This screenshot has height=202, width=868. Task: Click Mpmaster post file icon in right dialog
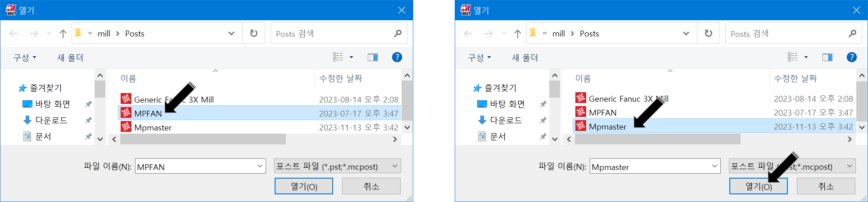click(581, 126)
